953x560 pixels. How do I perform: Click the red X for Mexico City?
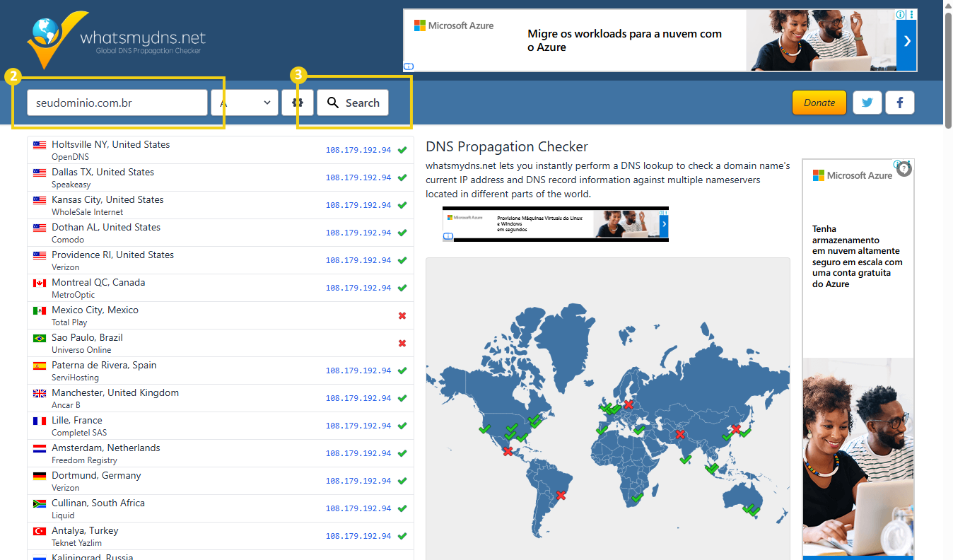tap(402, 315)
